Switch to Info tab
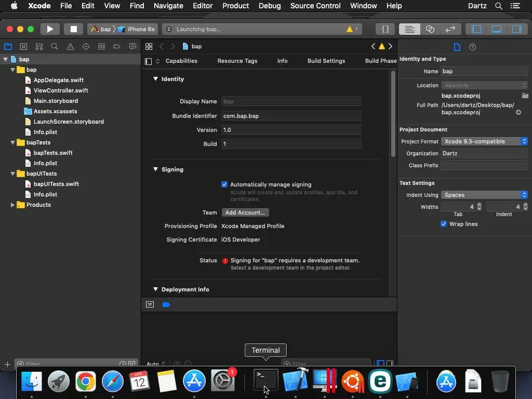The width and height of the screenshot is (532, 399). pos(282,61)
